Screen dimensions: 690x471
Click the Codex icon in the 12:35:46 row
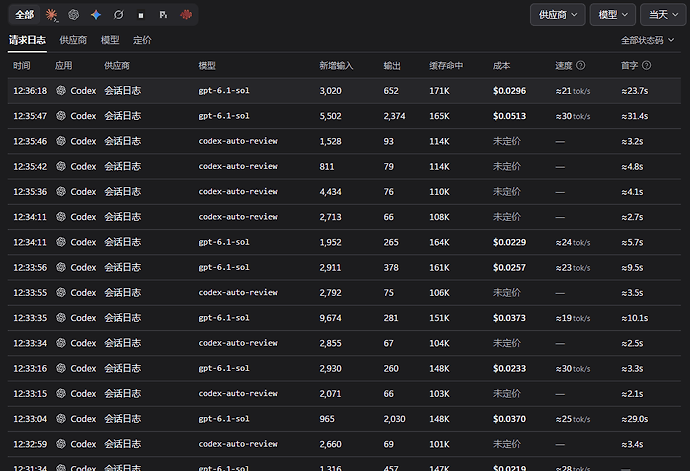(61, 141)
